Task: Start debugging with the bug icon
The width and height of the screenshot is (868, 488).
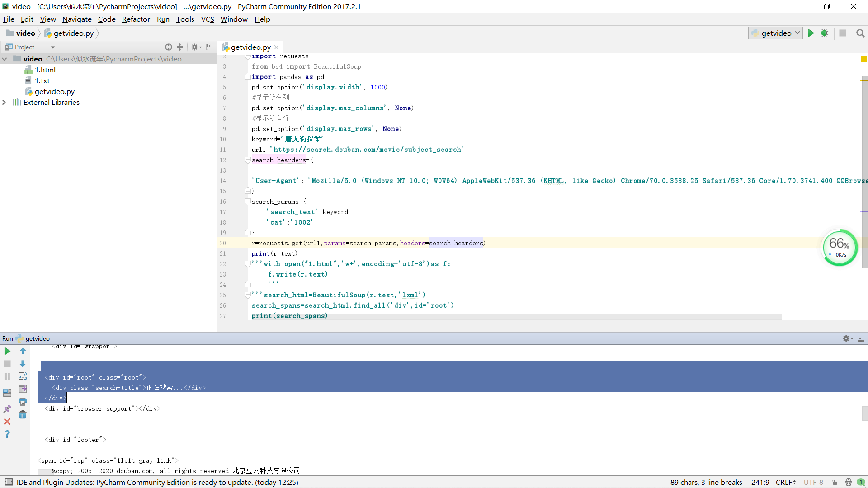Action: tap(825, 33)
